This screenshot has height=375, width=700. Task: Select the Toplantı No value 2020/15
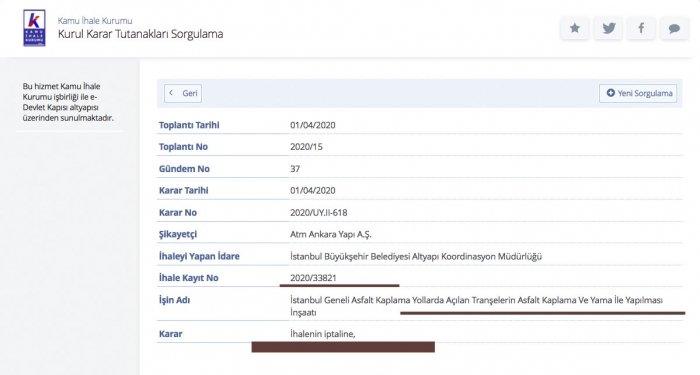pyautogui.click(x=306, y=147)
